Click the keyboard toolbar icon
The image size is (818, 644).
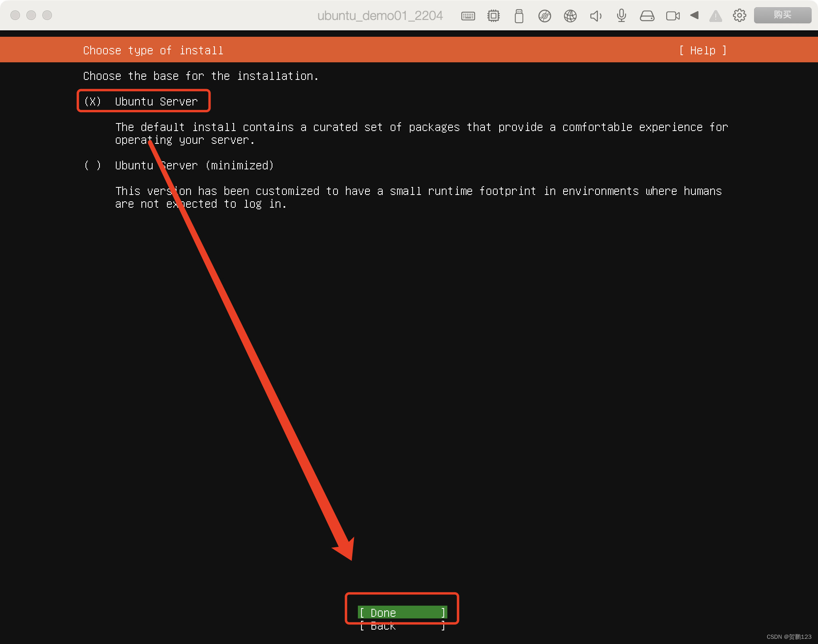click(x=468, y=16)
